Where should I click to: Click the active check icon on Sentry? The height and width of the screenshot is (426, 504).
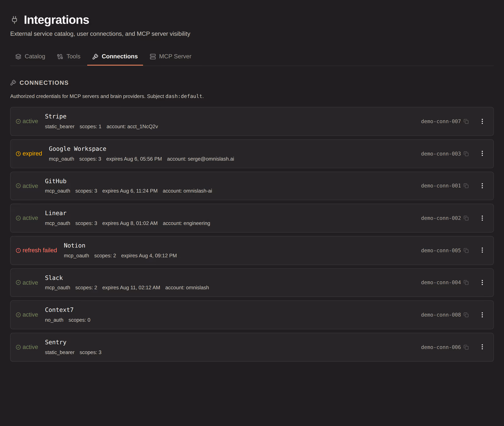click(x=18, y=347)
